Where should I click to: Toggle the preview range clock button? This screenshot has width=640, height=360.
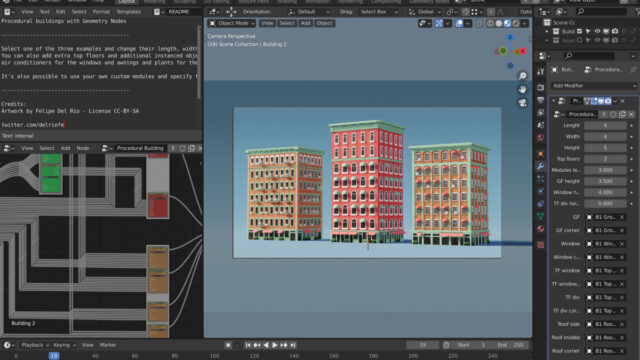click(446, 345)
